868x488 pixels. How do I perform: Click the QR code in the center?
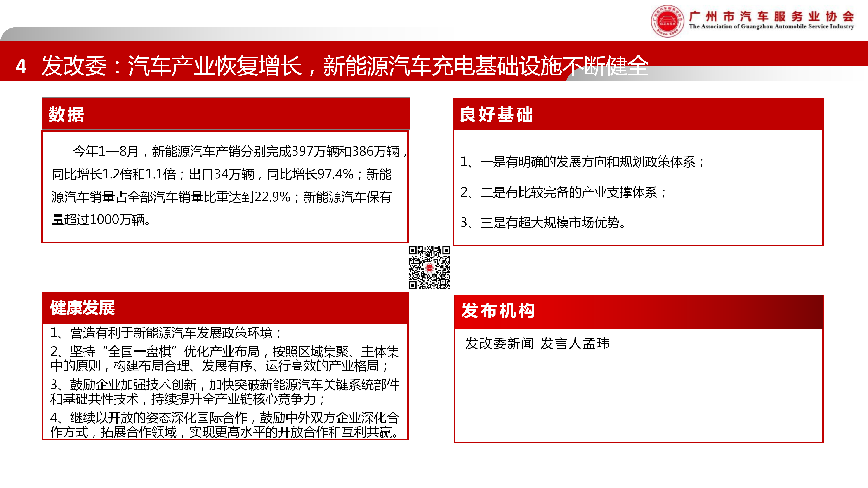pyautogui.click(x=429, y=268)
